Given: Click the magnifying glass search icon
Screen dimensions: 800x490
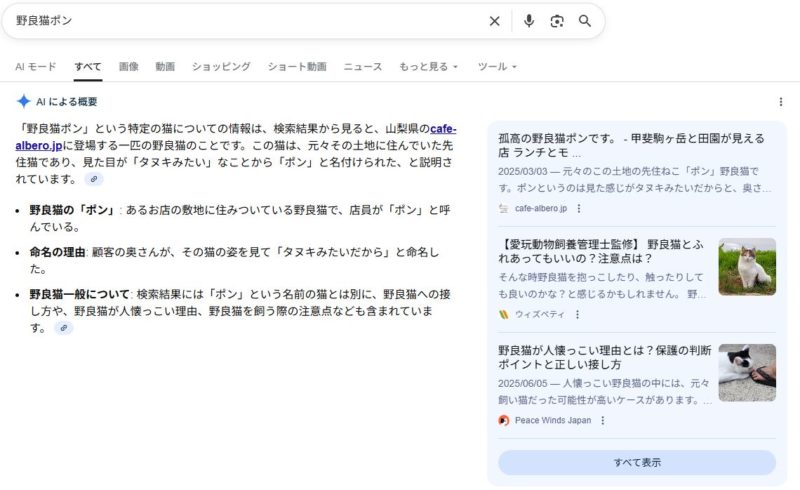Looking at the screenshot, I should [585, 21].
